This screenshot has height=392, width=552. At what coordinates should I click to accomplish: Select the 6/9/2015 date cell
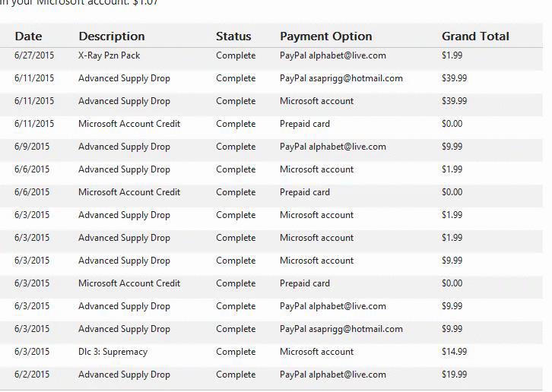tap(32, 147)
